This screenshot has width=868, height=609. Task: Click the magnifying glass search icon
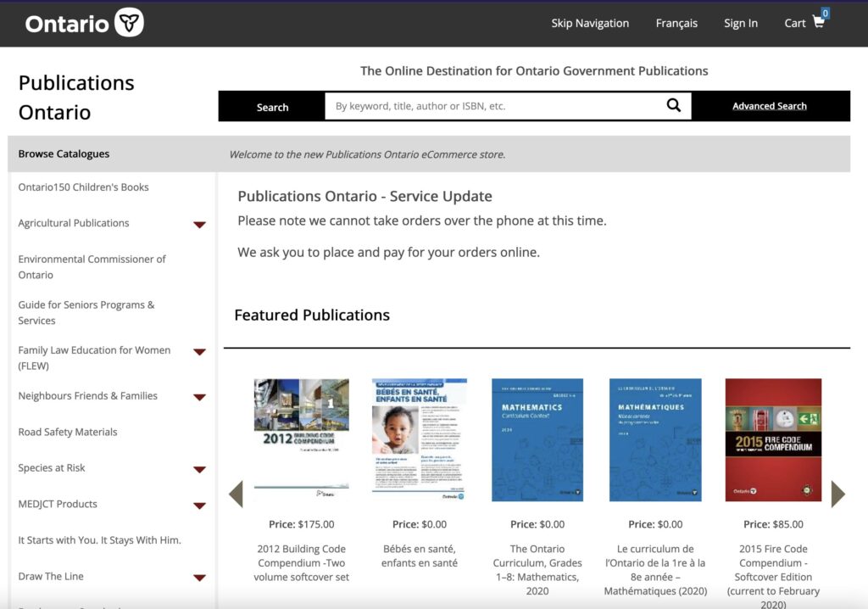(673, 105)
